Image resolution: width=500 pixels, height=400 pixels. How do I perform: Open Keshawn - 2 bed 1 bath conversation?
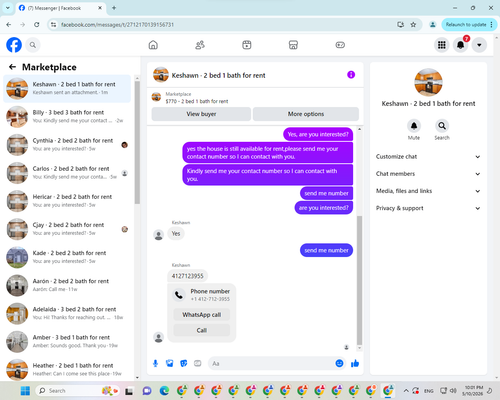pyautogui.click(x=67, y=88)
